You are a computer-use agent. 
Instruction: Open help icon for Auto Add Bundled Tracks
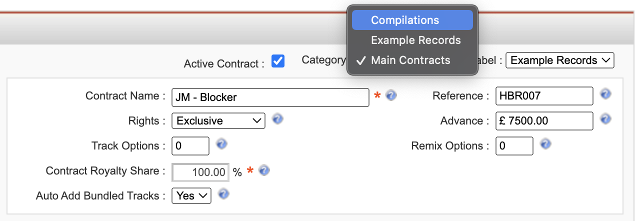(224, 194)
